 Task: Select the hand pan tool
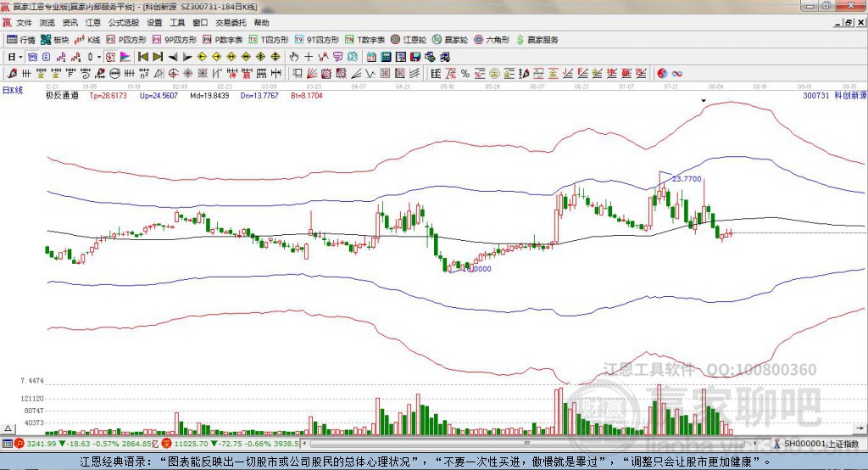pos(293,57)
